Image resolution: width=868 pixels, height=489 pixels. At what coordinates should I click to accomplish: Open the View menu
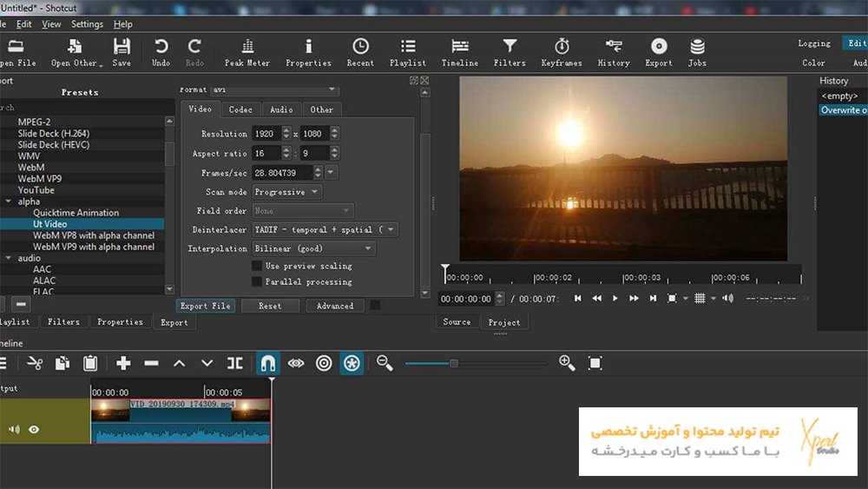(51, 24)
